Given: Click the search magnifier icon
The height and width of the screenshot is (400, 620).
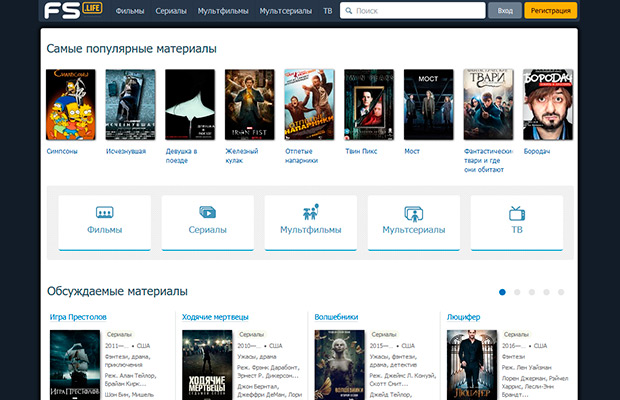Looking at the screenshot, I should [x=348, y=12].
